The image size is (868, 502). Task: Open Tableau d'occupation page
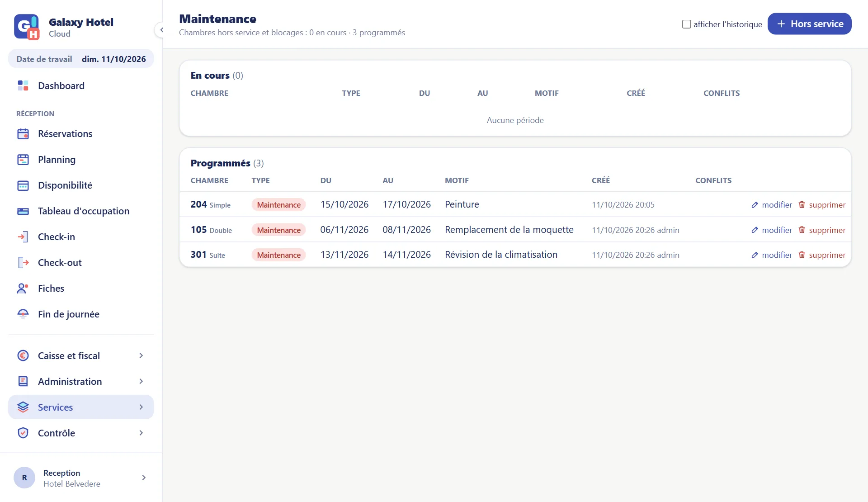[81, 211]
